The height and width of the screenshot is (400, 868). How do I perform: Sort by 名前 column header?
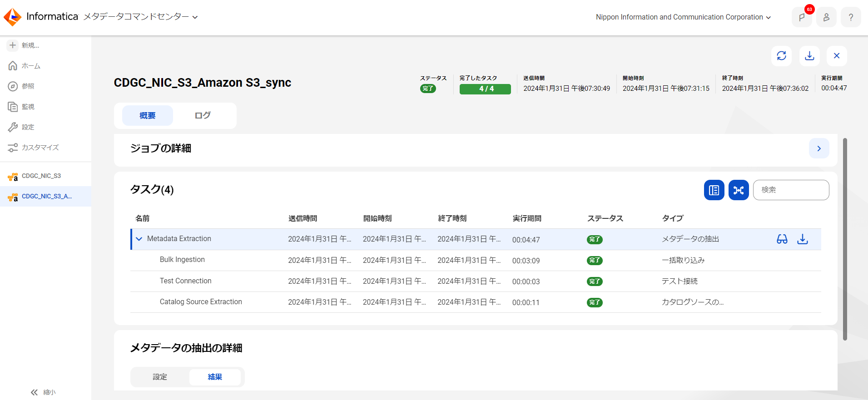pos(143,218)
